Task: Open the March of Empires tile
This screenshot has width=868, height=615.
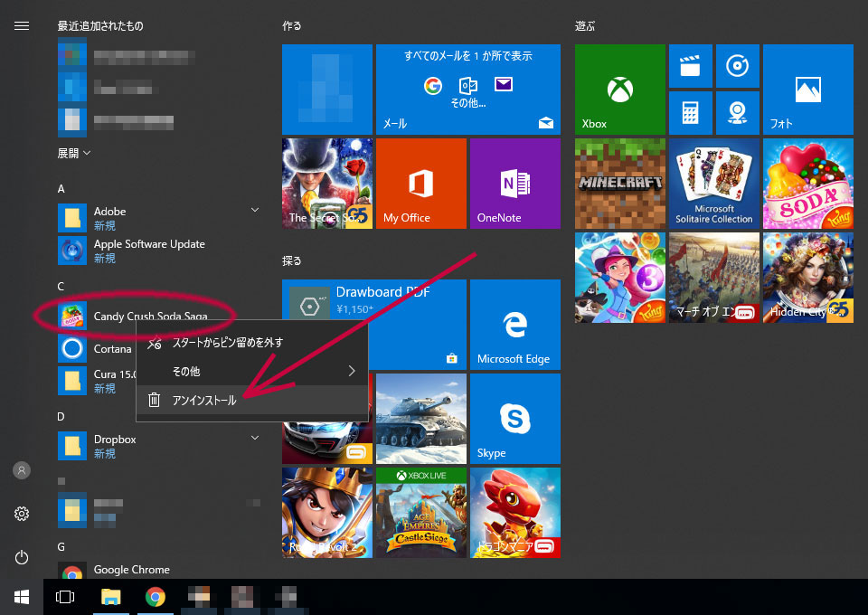Action: click(714, 278)
